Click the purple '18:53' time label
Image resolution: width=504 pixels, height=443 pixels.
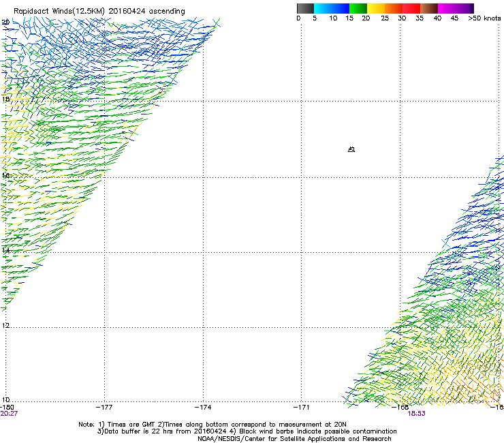416,414
